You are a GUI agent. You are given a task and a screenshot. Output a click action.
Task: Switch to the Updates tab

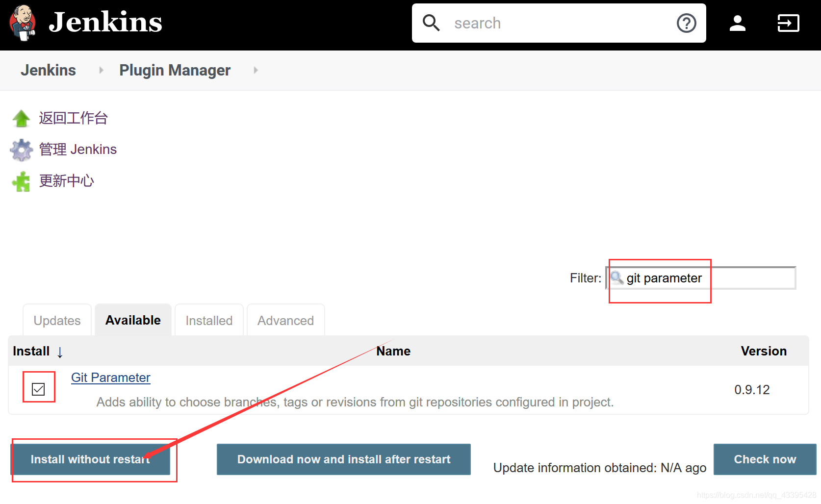(x=57, y=320)
